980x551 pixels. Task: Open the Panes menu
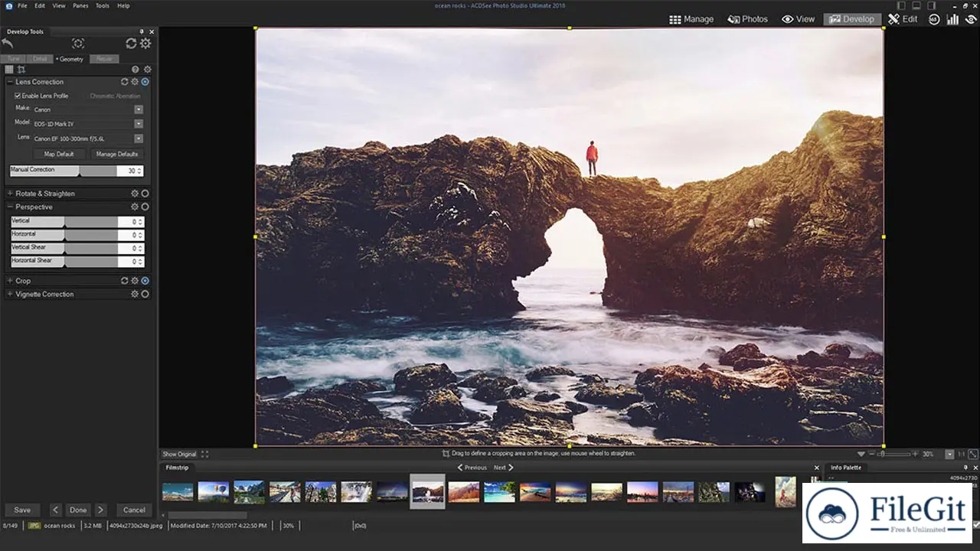pyautogui.click(x=80, y=5)
